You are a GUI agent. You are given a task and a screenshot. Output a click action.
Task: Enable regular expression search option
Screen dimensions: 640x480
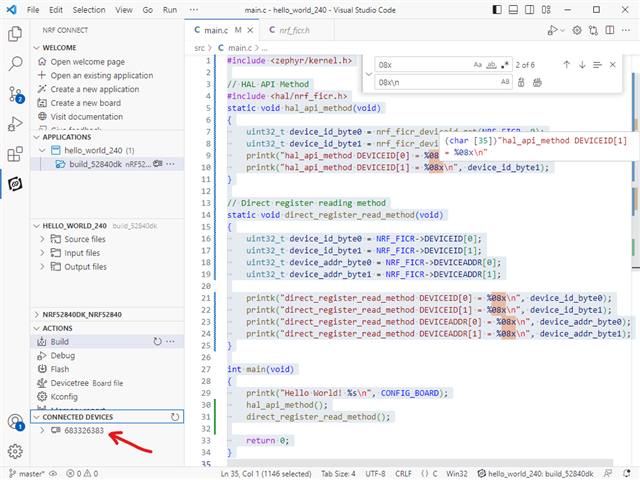506,64
